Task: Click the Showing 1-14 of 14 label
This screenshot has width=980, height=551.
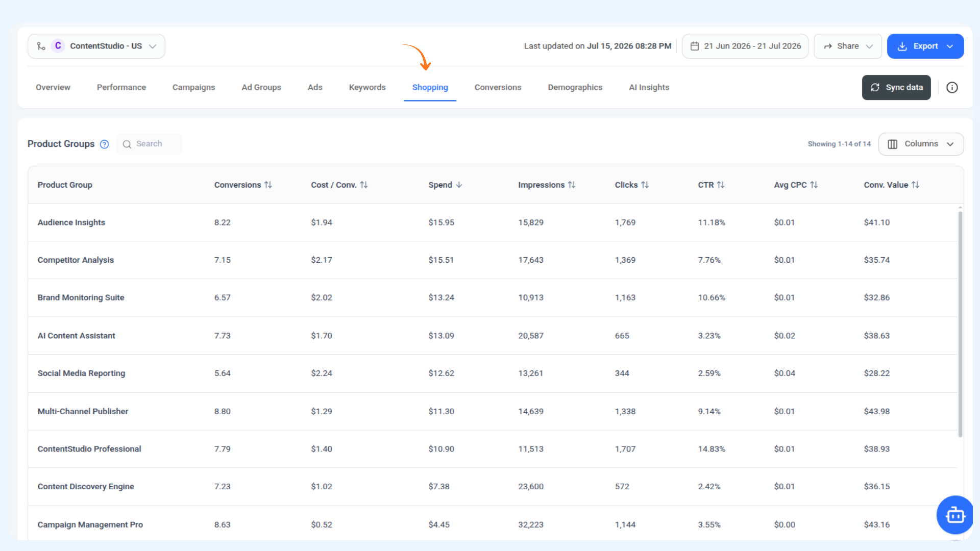Action: 839,144
